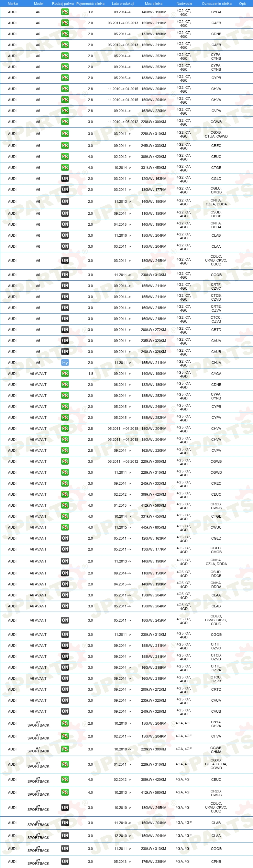The image size is (253, 868).
Task: Select the engine codes CNYA, CHVA
Action: [216, 723]
